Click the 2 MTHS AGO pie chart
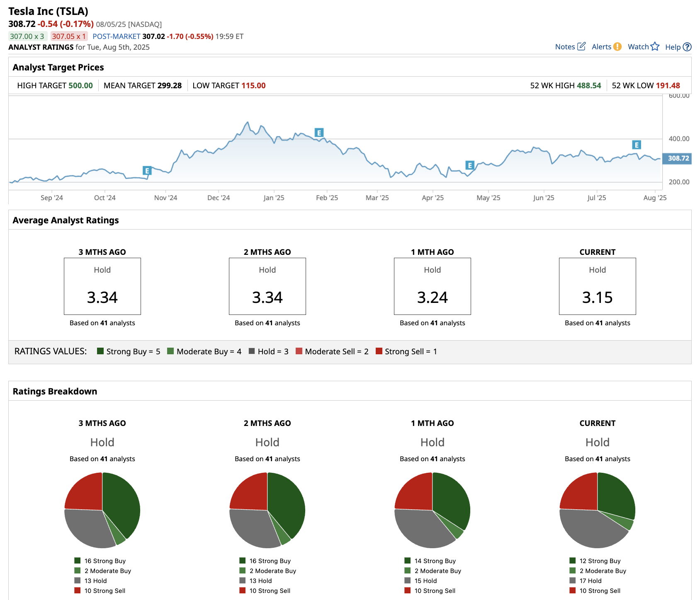This screenshot has width=700, height=600. click(267, 510)
